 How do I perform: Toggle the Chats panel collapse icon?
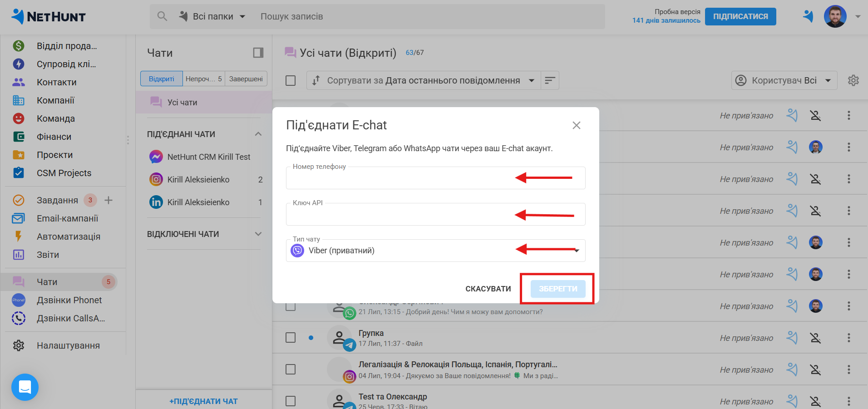(258, 53)
